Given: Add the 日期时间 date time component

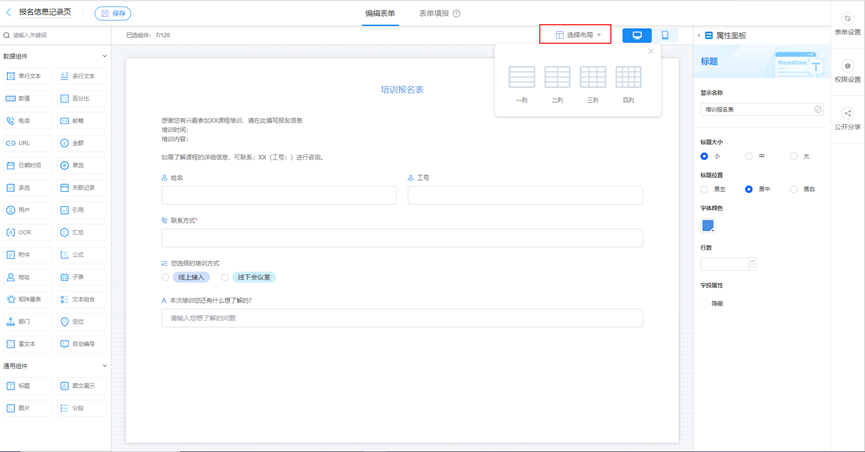Looking at the screenshot, I should coord(28,166).
